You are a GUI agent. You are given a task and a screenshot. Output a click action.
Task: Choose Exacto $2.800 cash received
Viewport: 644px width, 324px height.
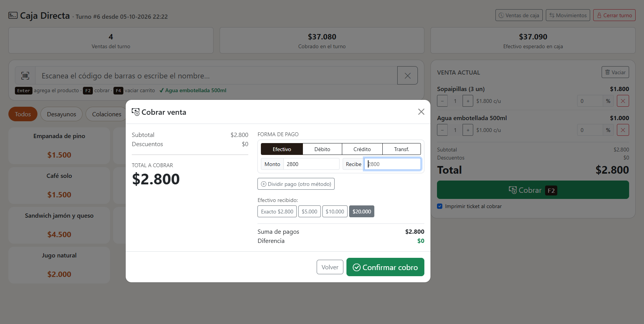tap(277, 212)
